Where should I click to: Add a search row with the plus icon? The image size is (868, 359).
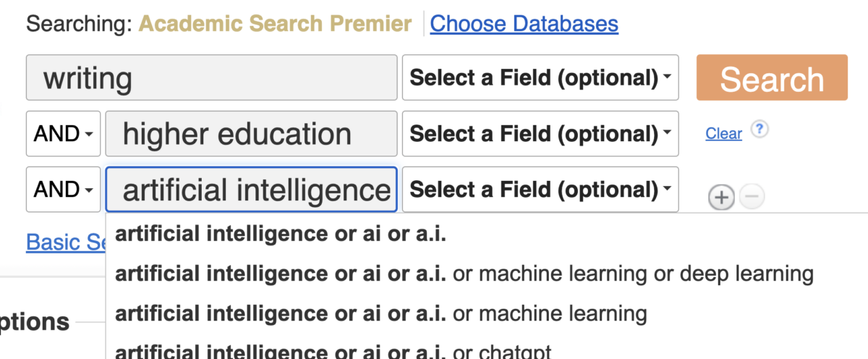click(721, 197)
